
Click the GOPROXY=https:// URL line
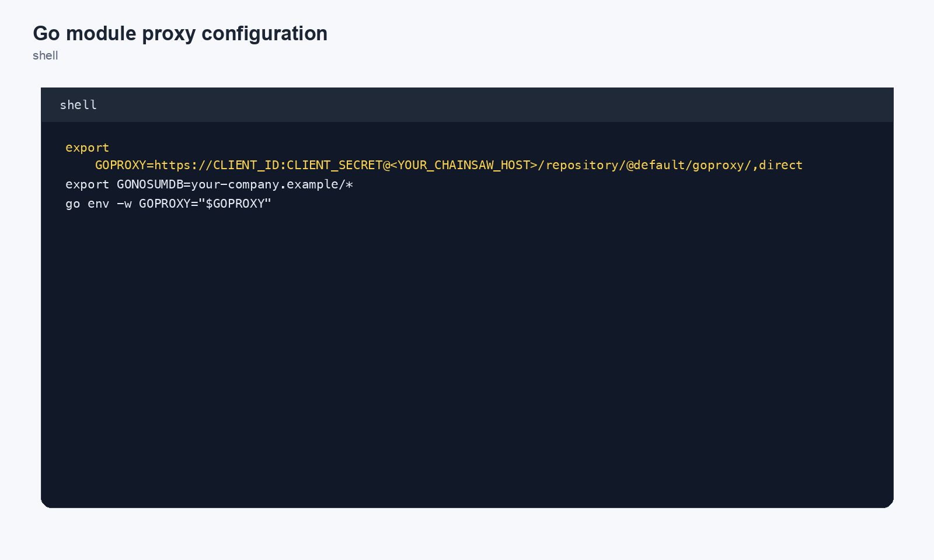449,165
